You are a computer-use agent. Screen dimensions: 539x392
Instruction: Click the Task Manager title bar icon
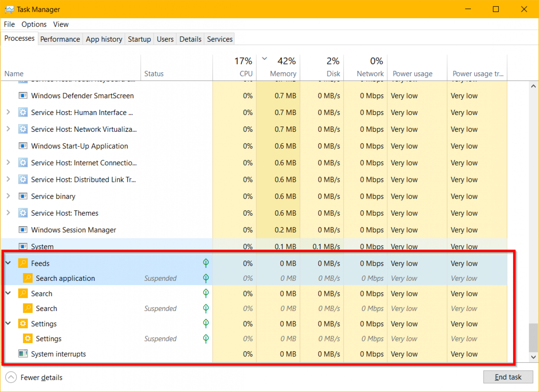coord(9,9)
